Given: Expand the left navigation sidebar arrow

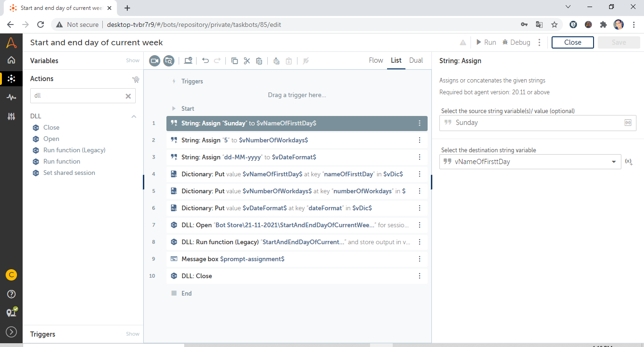Looking at the screenshot, I should pos(11,332).
